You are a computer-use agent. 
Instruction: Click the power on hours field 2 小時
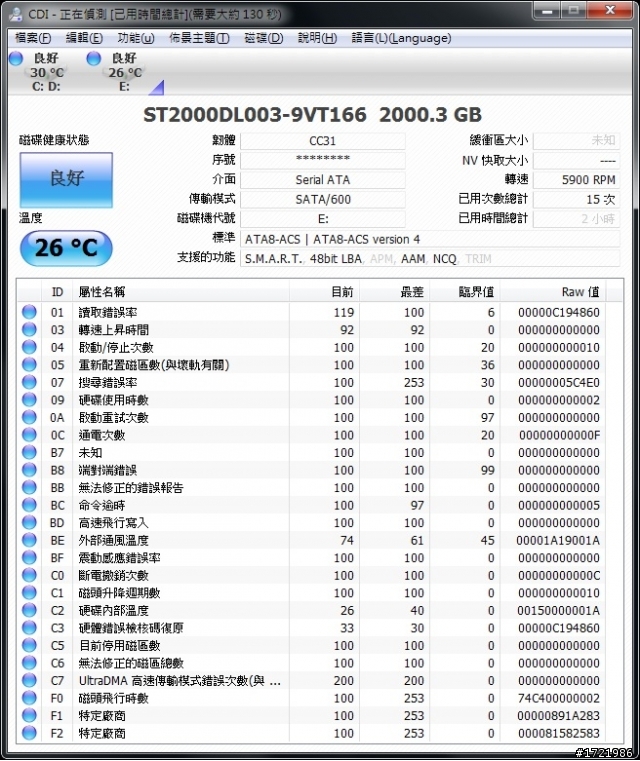click(x=576, y=219)
